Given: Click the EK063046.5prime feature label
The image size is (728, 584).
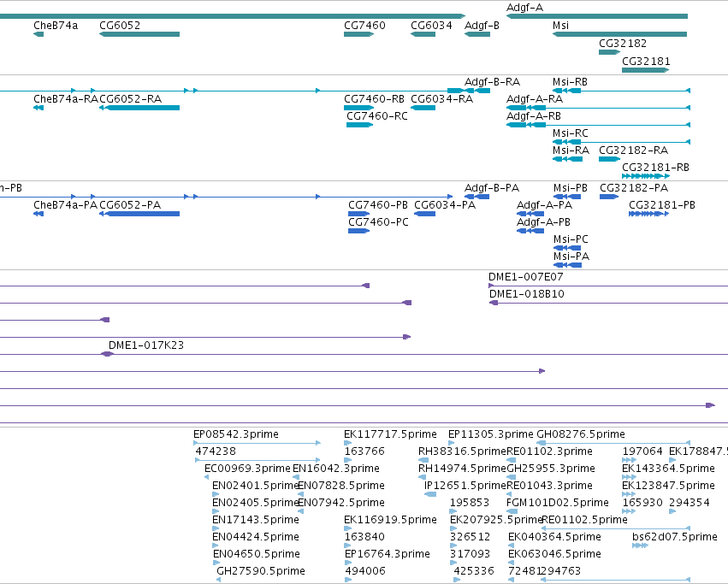Looking at the screenshot, I should 554,554.
